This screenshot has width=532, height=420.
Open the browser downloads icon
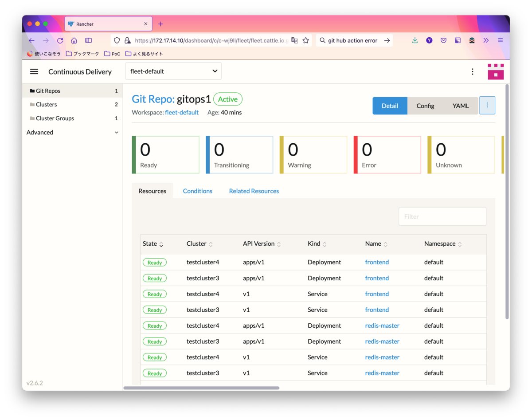[415, 40]
